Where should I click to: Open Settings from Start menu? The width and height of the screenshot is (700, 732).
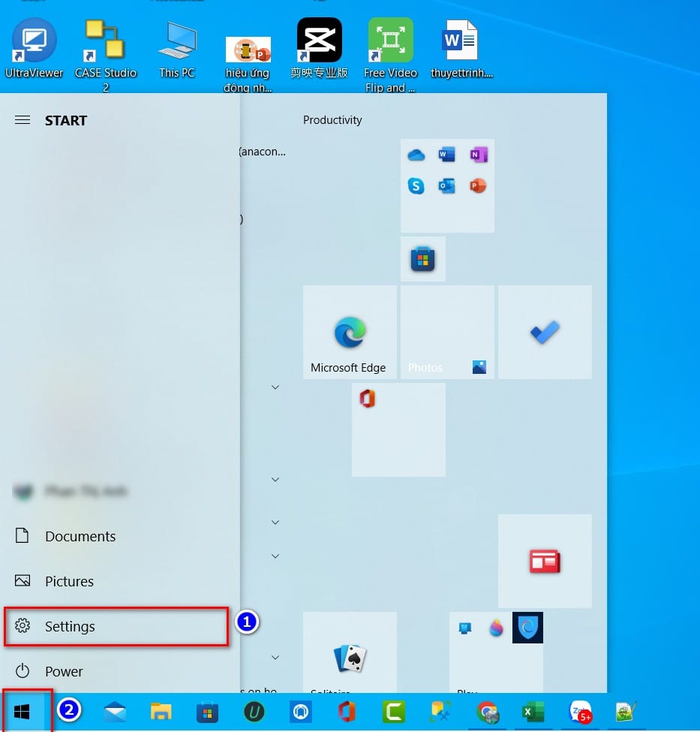(116, 626)
